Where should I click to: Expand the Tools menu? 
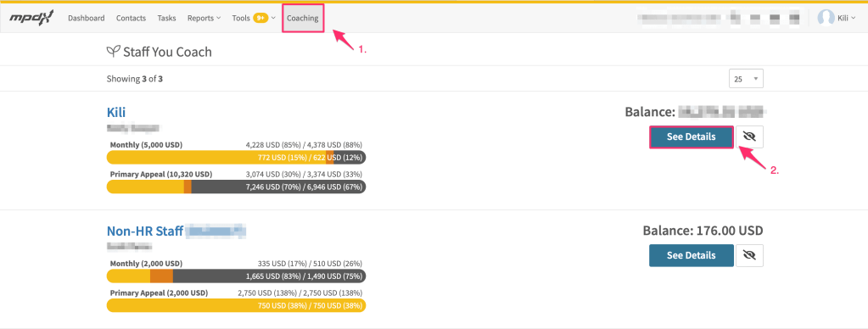pos(254,19)
